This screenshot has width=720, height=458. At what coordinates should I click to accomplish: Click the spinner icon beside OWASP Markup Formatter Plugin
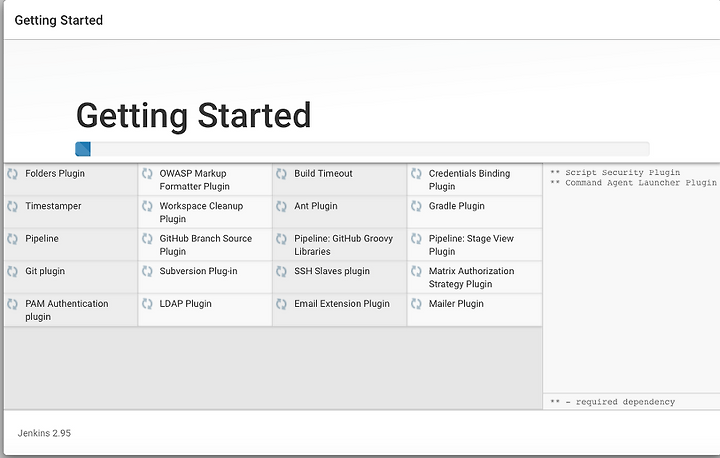pos(147,174)
